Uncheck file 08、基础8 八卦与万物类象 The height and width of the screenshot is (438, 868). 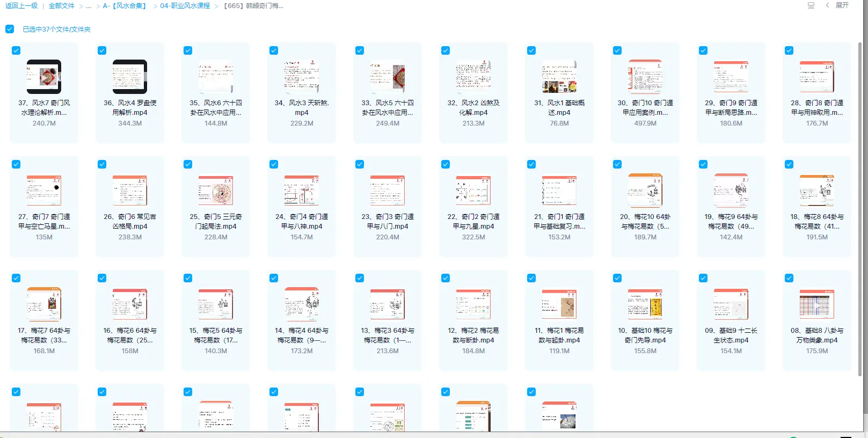tap(789, 278)
